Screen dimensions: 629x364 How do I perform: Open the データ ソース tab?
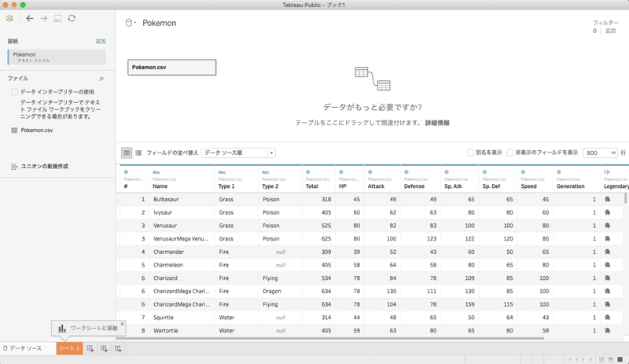[23, 348]
